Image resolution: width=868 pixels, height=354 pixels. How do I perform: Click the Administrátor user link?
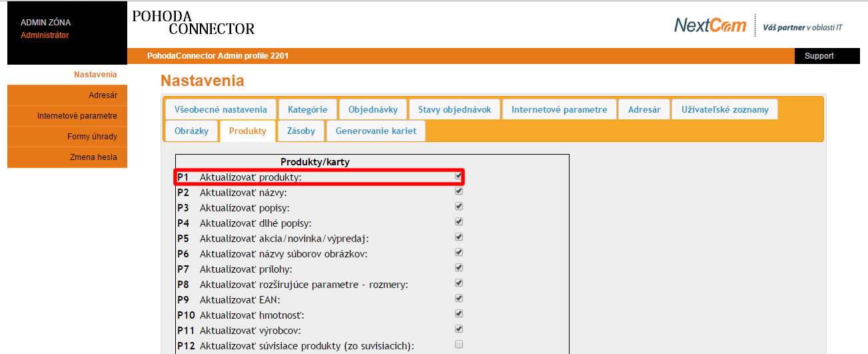[x=45, y=35]
